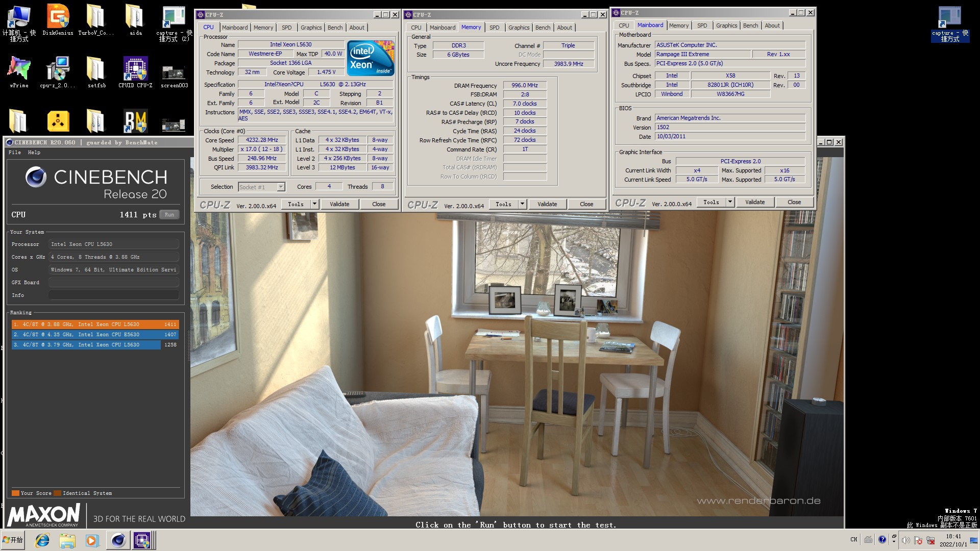980x551 pixels.
Task: Switch to Memory tab in left CPU-Z window
Action: (x=263, y=28)
